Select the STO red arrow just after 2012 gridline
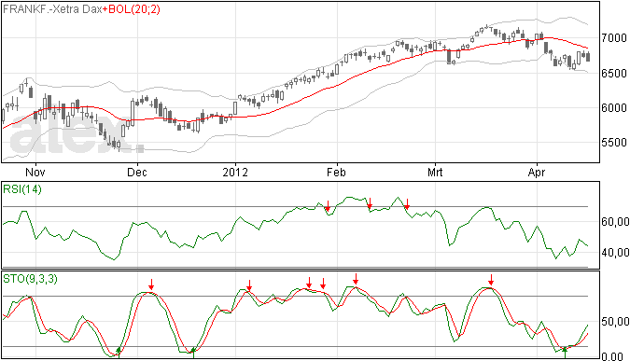The height and width of the screenshot is (361, 644). [249, 285]
